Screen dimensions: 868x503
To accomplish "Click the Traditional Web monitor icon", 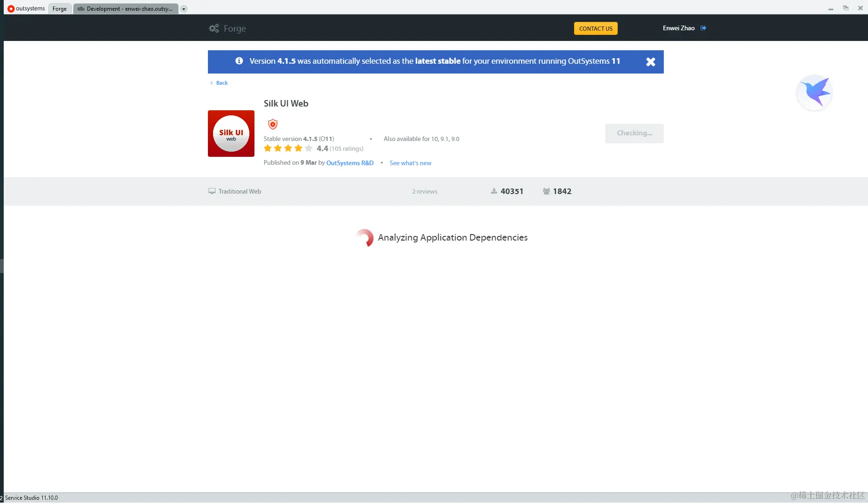I will tap(212, 191).
